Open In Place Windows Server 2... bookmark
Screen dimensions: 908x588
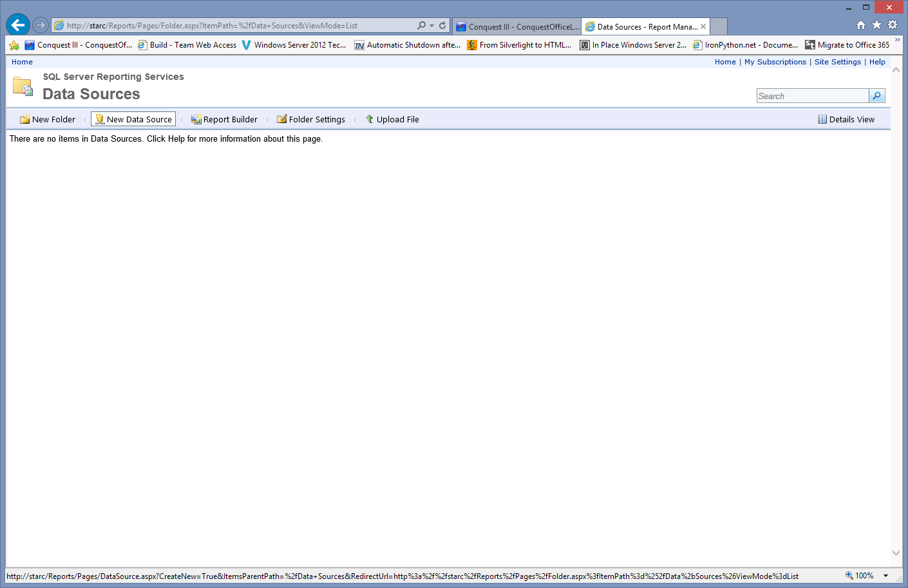pos(633,45)
